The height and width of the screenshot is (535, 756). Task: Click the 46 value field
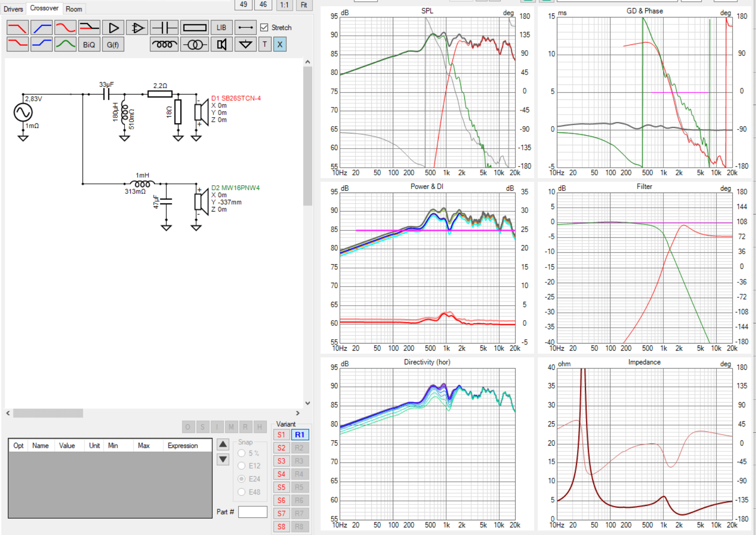pyautogui.click(x=263, y=5)
